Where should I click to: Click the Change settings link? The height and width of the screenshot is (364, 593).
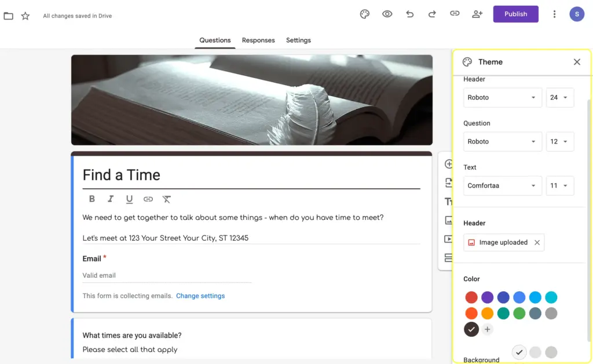click(x=200, y=296)
